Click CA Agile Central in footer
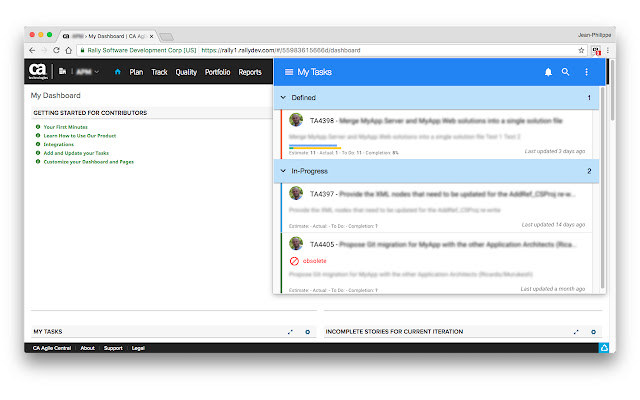 (52, 348)
